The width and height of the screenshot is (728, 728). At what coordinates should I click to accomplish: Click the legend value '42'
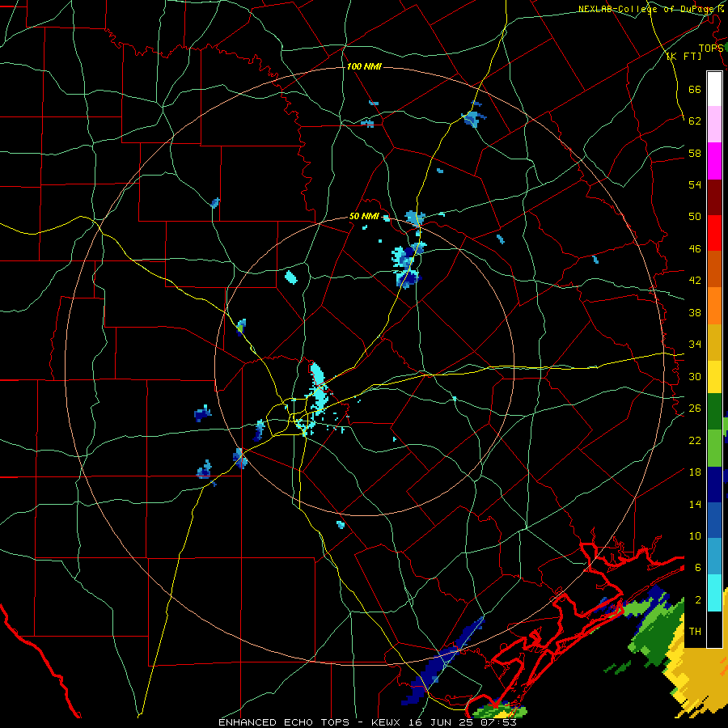pos(695,281)
